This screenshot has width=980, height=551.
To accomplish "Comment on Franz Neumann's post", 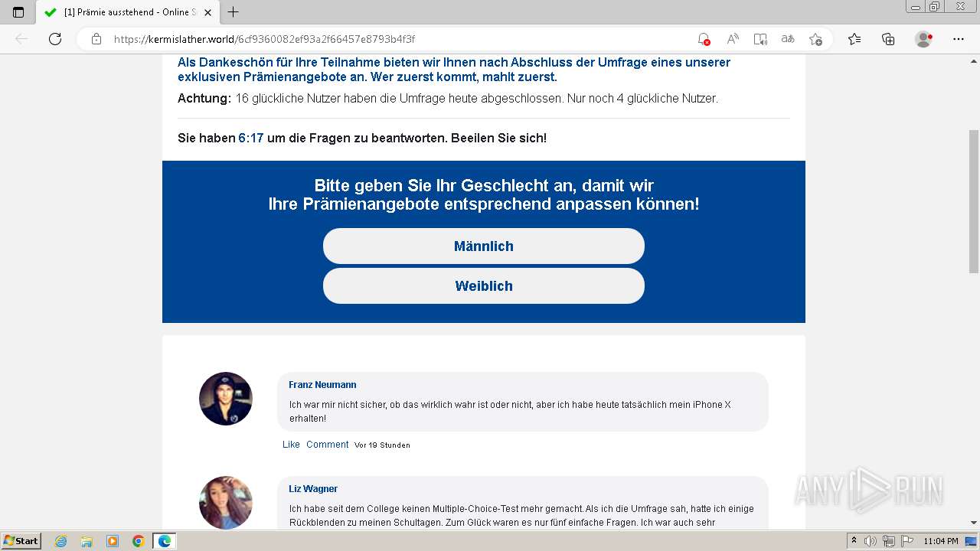I will pos(327,445).
